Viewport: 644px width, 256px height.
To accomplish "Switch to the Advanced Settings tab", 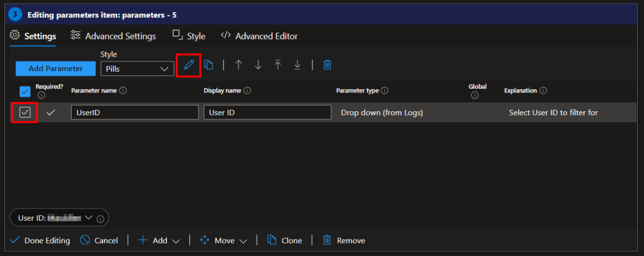I will pyautogui.click(x=113, y=36).
